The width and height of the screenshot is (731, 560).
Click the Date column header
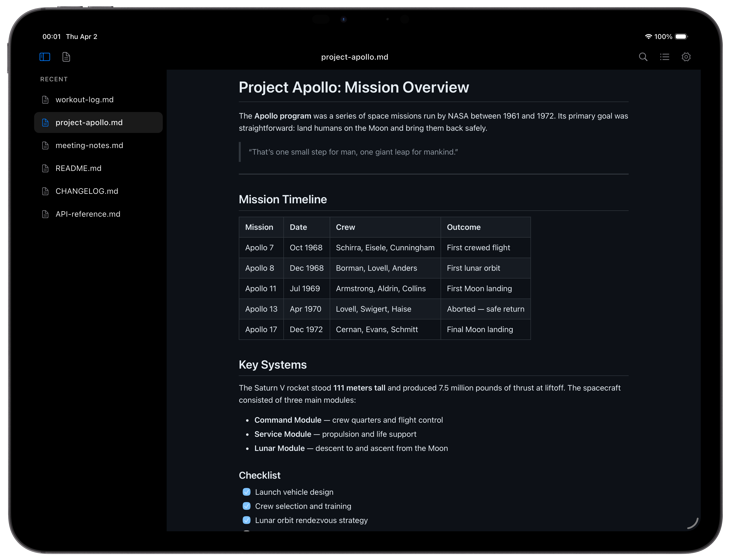[307, 227]
